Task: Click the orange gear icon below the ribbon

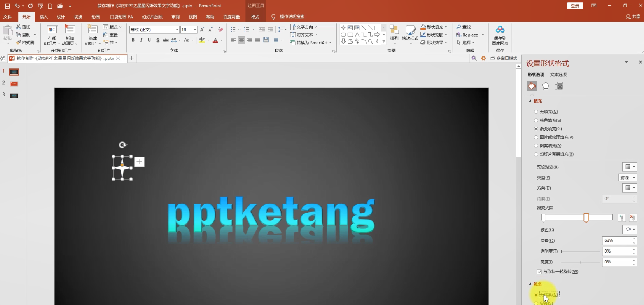Action: pos(483,58)
